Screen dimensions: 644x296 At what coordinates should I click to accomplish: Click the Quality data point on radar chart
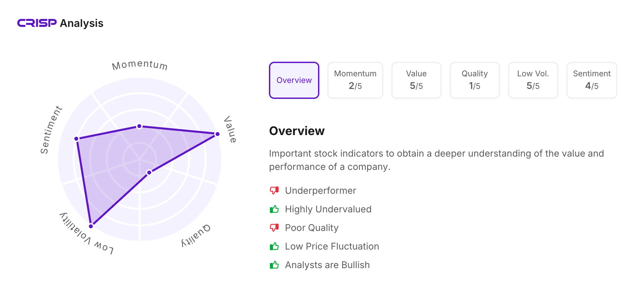(149, 173)
